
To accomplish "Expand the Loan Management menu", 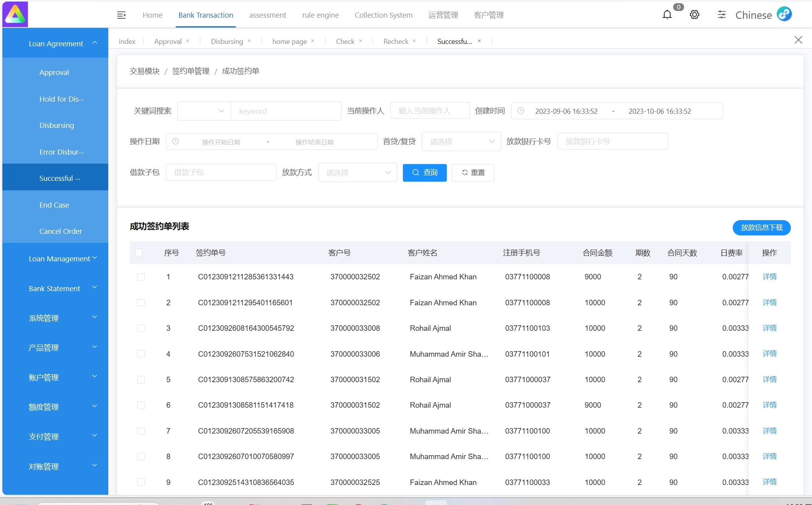I will tap(55, 258).
